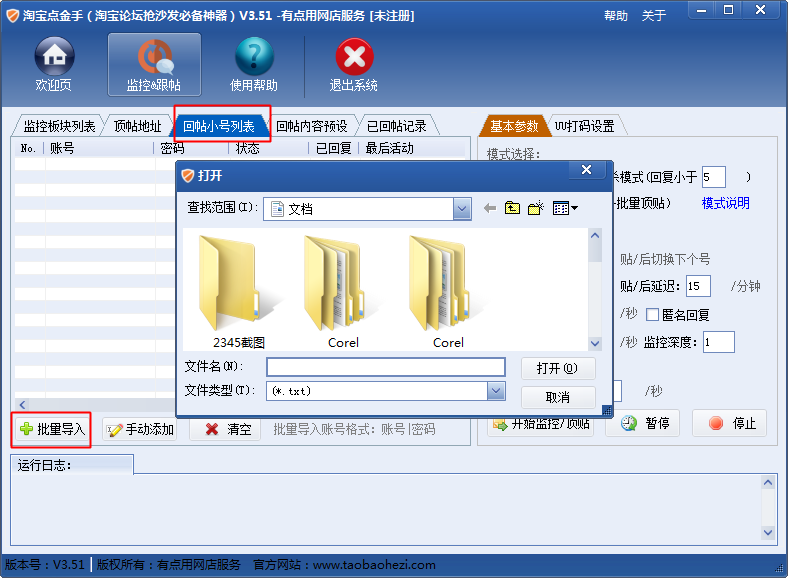Viewport: 788px width, 578px height.
Task: Open the 关于 menu
Action: click(x=653, y=16)
